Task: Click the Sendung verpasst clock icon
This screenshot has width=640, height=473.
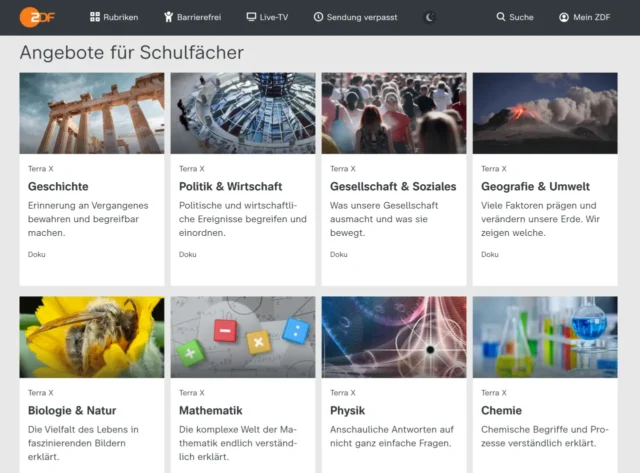Action: [x=318, y=17]
